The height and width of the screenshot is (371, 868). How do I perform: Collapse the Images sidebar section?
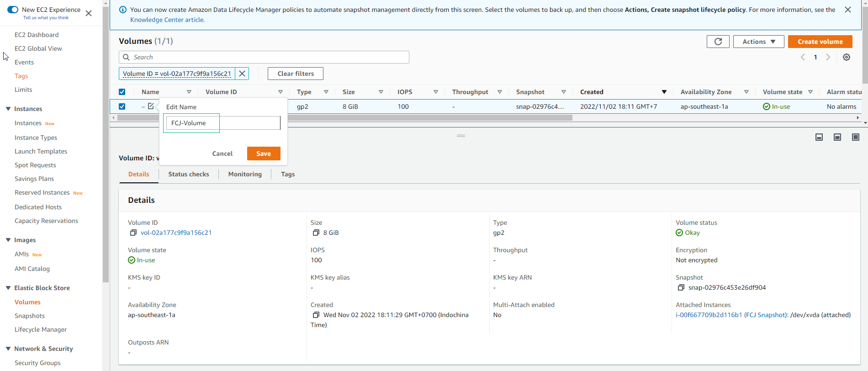(8, 240)
